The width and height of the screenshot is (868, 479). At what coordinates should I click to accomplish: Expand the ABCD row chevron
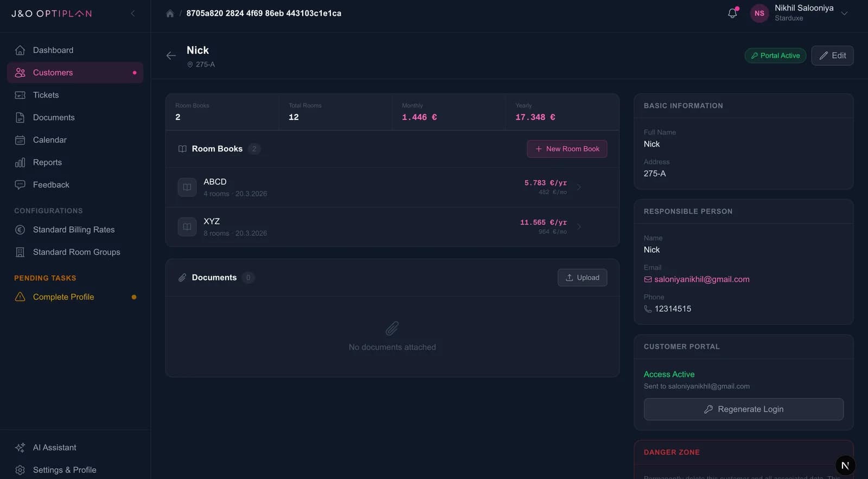579,187
